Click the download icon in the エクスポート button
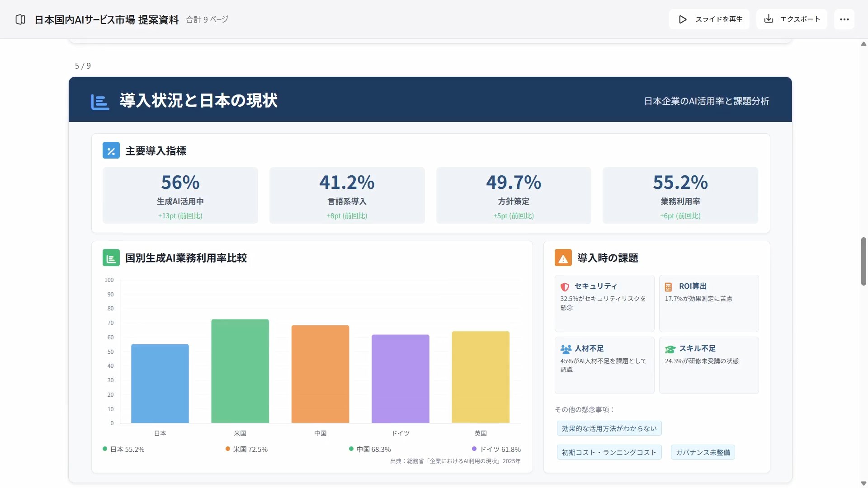Image resolution: width=868 pixels, height=488 pixels. [x=769, y=19]
